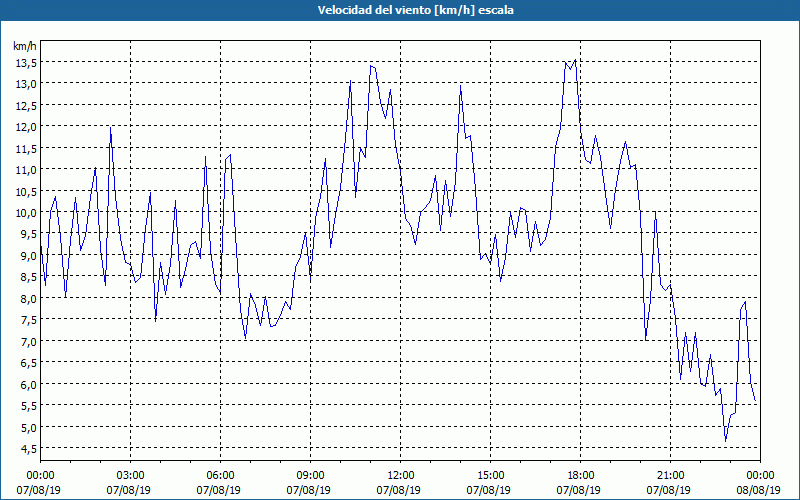Click the 12:00 time label

click(401, 476)
